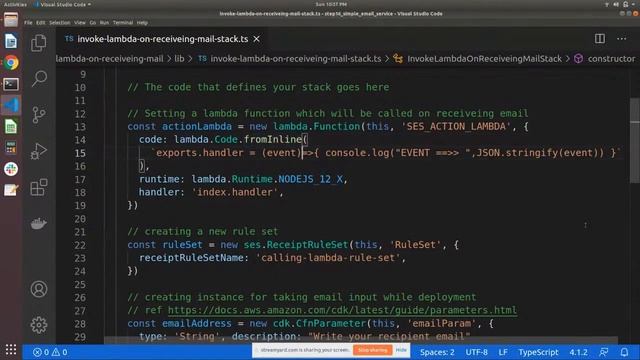The height and width of the screenshot is (360, 640).
Task: Click the 'SES_ACTION_LAMBDA' string on line 13
Action: (x=456, y=127)
